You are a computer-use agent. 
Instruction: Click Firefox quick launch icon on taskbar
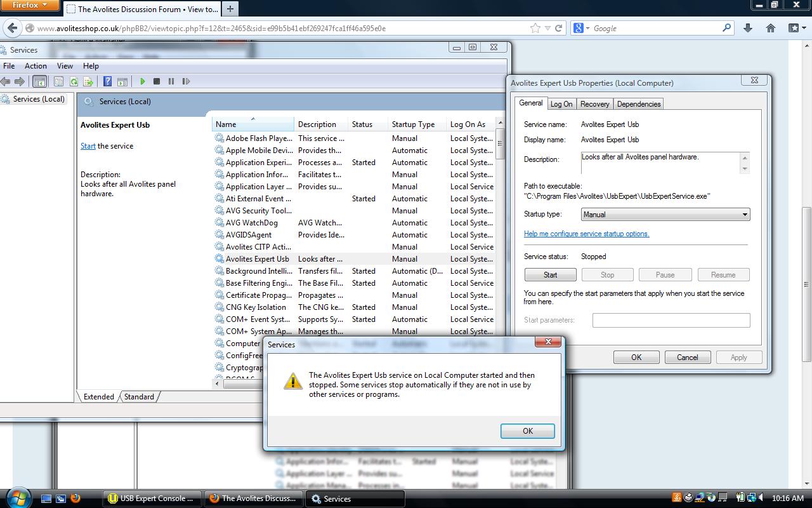(x=75, y=498)
